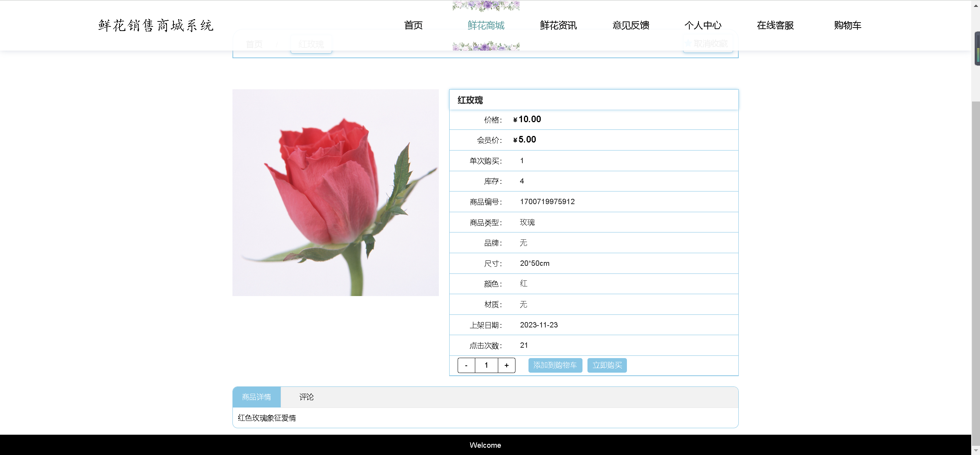Viewport: 980px width, 455px height.
Task: Click the product title 红玫瑰
Action: click(470, 100)
